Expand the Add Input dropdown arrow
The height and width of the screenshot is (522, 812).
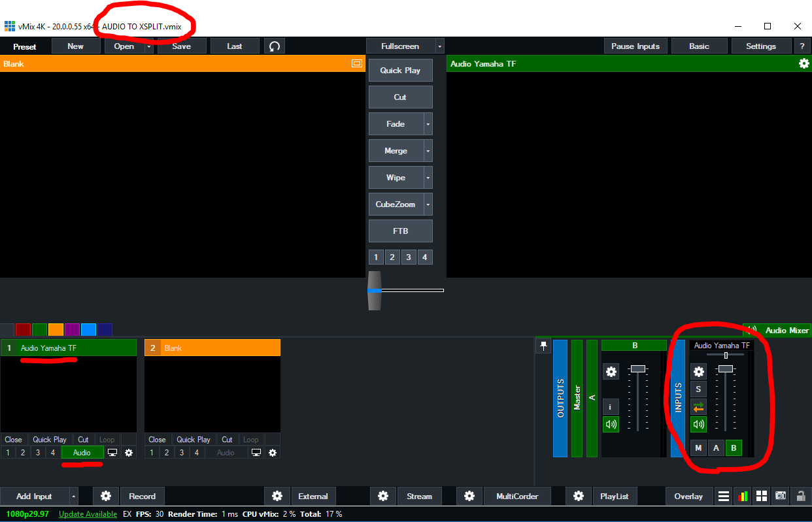coord(73,496)
